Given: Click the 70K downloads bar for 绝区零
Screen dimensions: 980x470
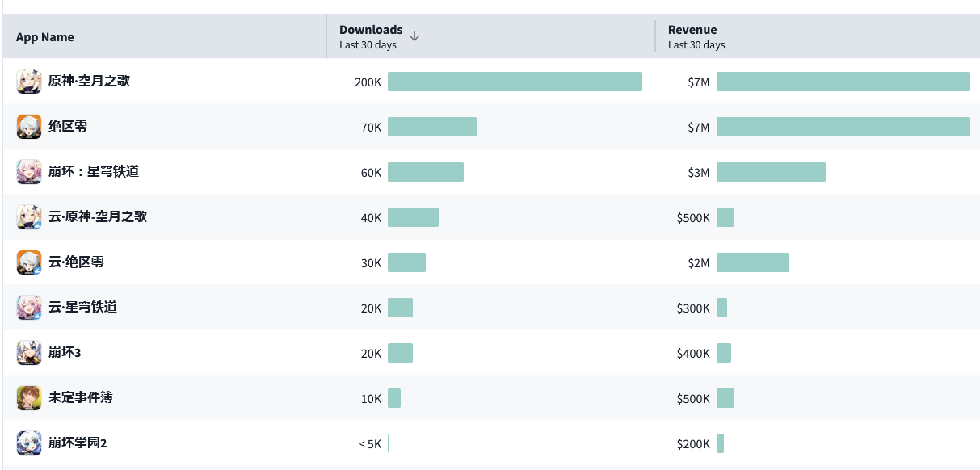Looking at the screenshot, I should (x=432, y=127).
